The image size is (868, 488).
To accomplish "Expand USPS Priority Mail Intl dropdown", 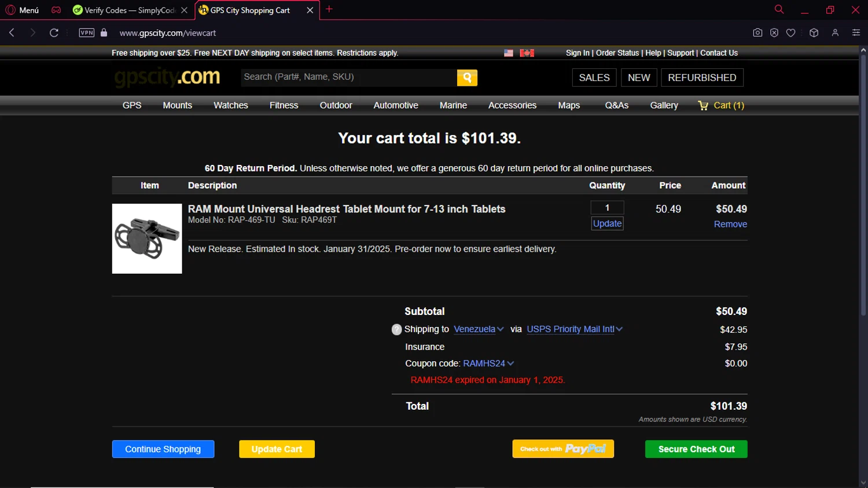I will point(575,329).
